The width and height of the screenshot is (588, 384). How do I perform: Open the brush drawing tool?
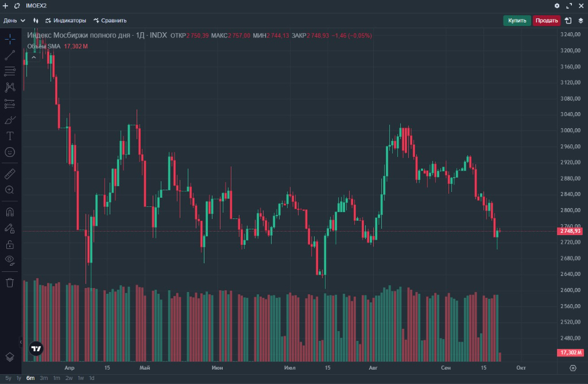click(x=10, y=120)
